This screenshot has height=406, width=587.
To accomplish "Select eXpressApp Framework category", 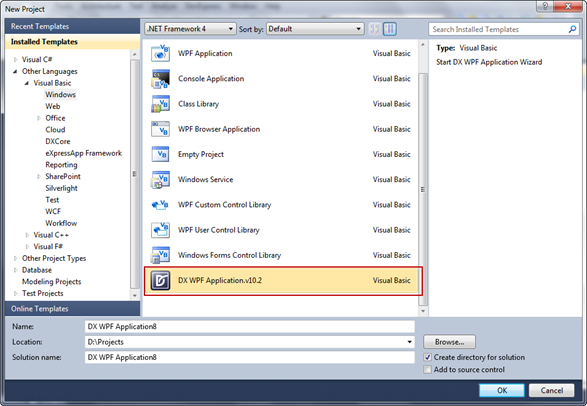I will 83,153.
